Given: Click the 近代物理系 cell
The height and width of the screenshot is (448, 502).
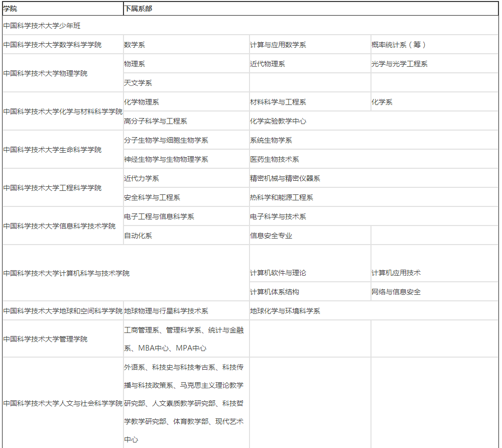Looking at the screenshot, I should click(310, 64).
